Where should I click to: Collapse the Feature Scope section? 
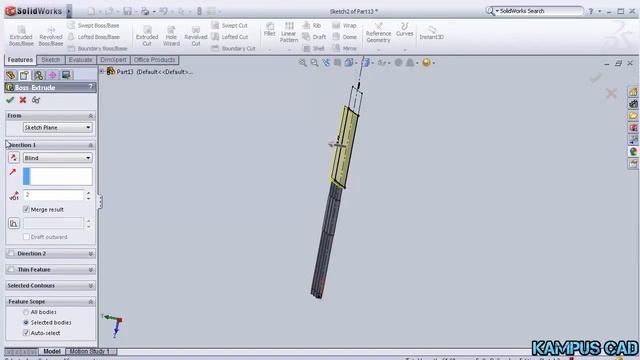click(x=91, y=302)
